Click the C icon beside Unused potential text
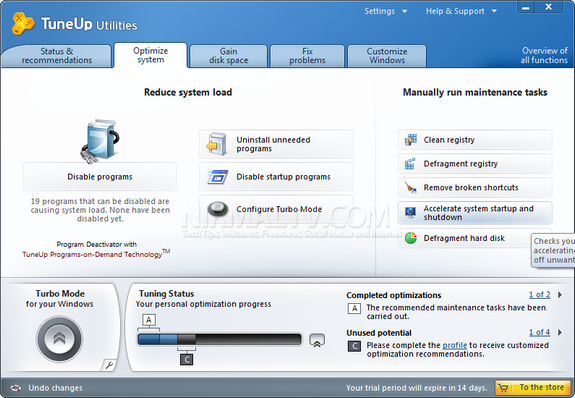The width and height of the screenshot is (575, 398). (354, 346)
